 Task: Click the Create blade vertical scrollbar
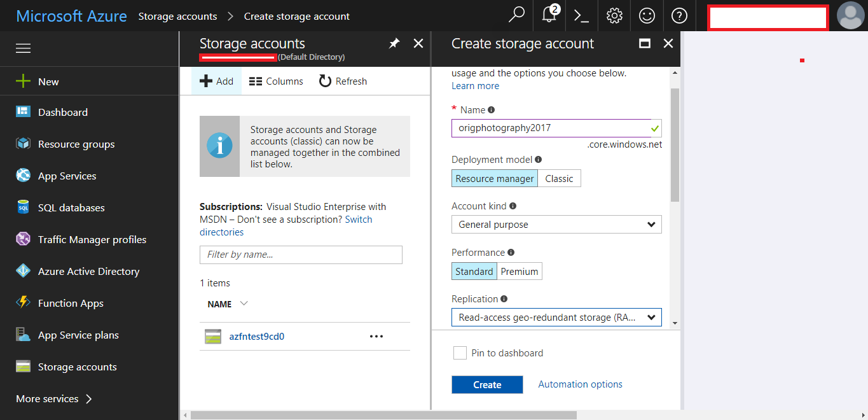coord(675,145)
